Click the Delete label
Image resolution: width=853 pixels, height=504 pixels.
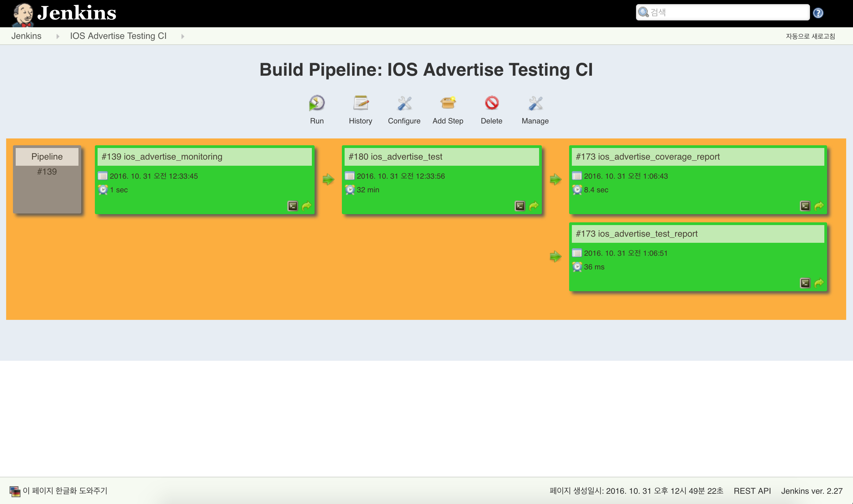(x=492, y=121)
